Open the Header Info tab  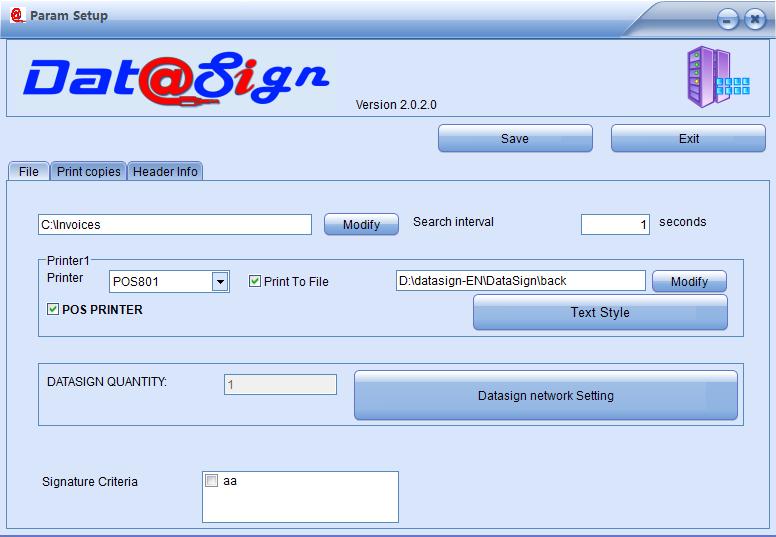[x=165, y=171]
